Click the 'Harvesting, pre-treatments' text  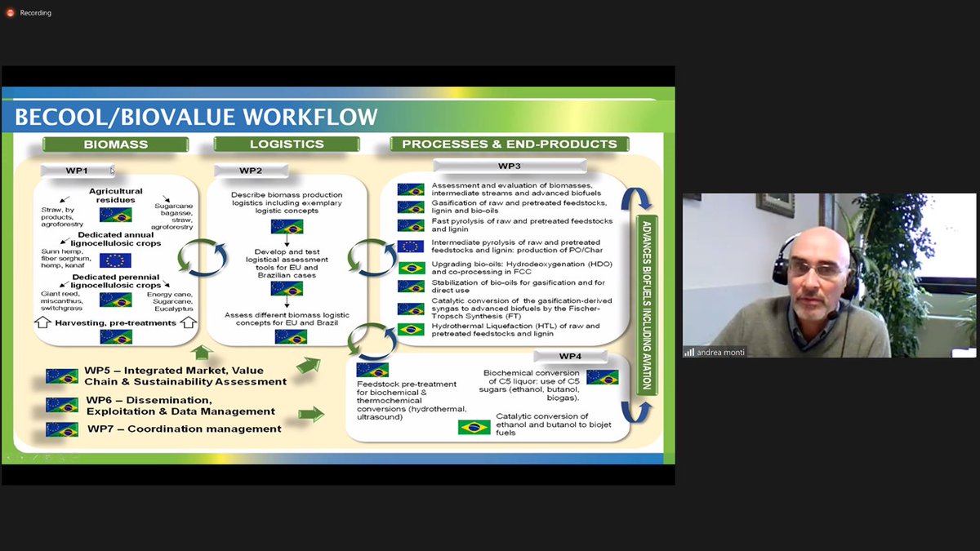point(115,322)
